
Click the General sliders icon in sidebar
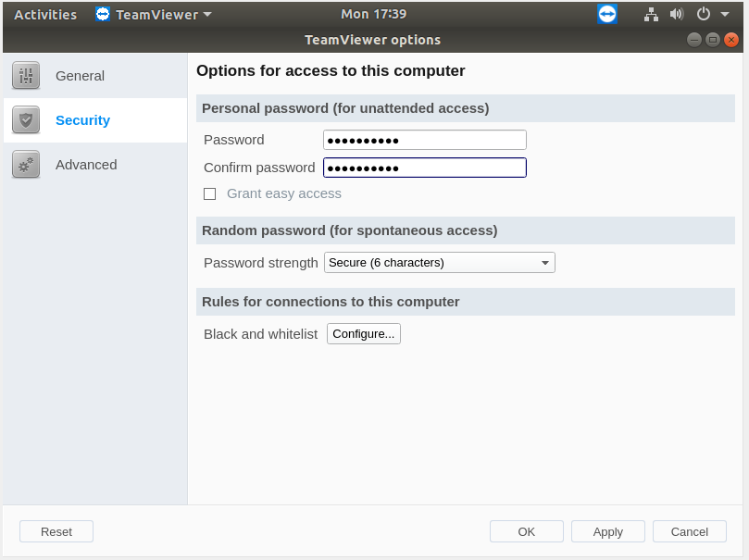[x=26, y=75]
